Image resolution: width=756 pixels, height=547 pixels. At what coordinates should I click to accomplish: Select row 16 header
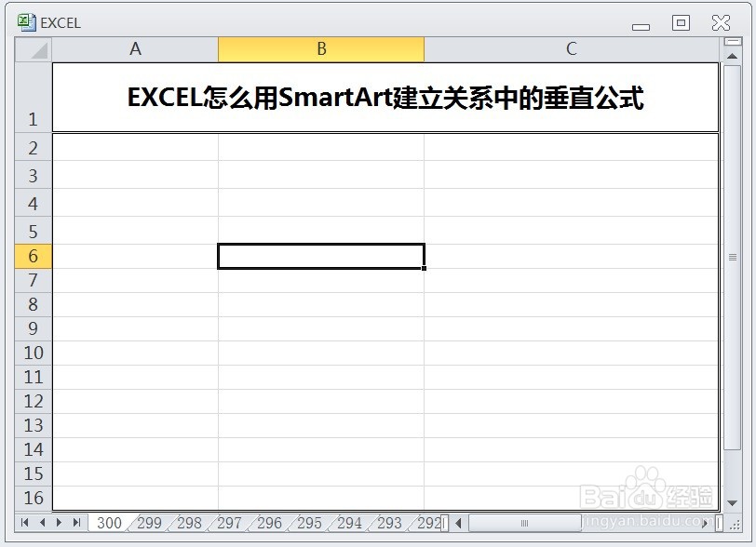(33, 498)
